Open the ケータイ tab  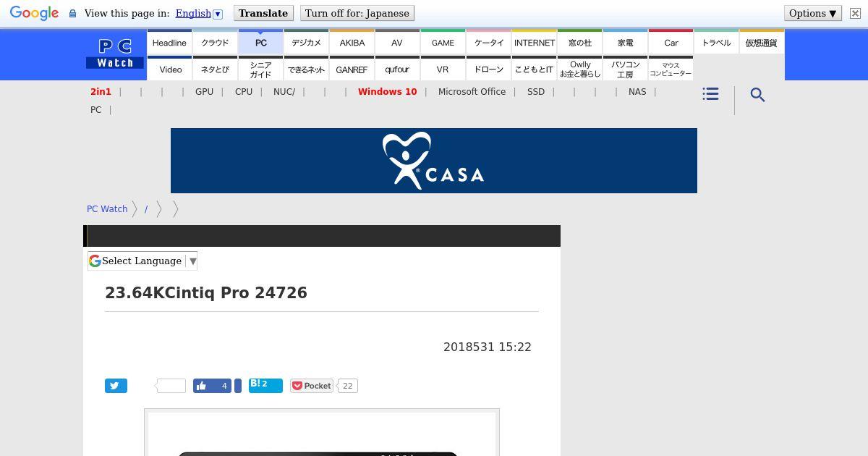coord(488,42)
